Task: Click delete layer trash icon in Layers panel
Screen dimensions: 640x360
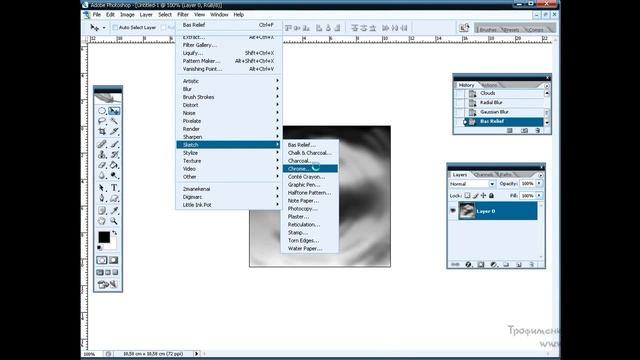Action: tap(532, 264)
